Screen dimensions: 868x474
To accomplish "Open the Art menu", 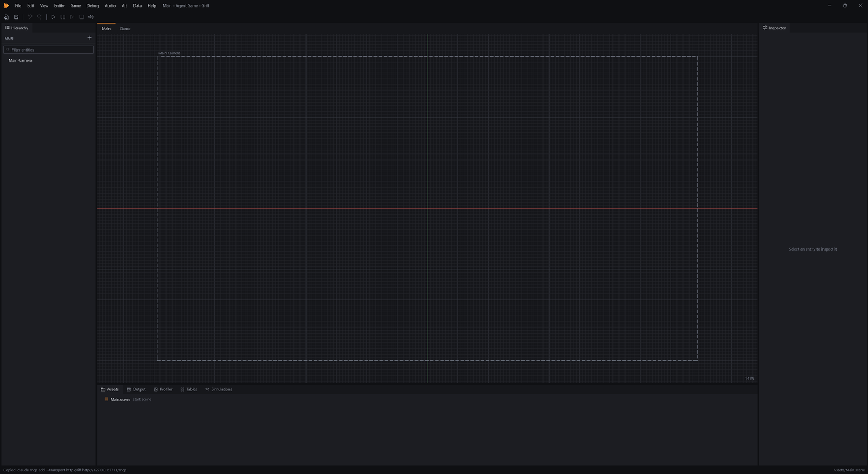I will point(124,5).
